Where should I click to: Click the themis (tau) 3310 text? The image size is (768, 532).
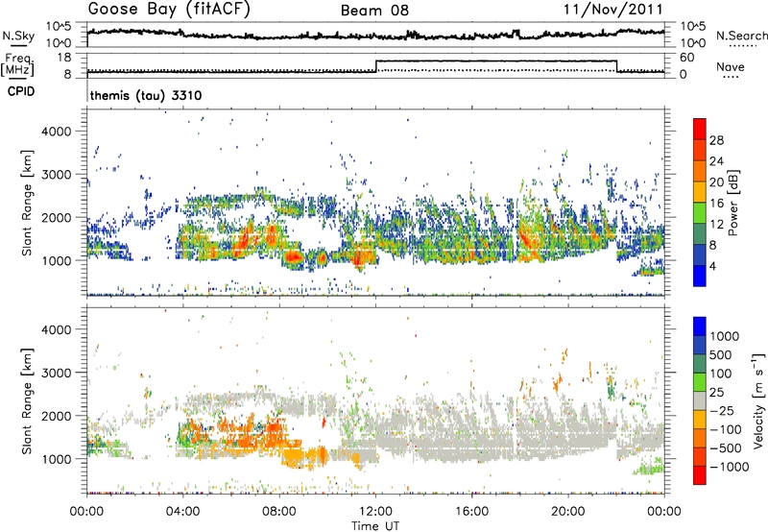coord(146,95)
